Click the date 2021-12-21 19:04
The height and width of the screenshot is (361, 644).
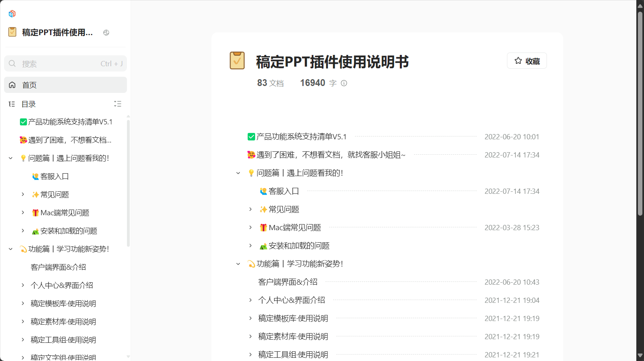512,300
